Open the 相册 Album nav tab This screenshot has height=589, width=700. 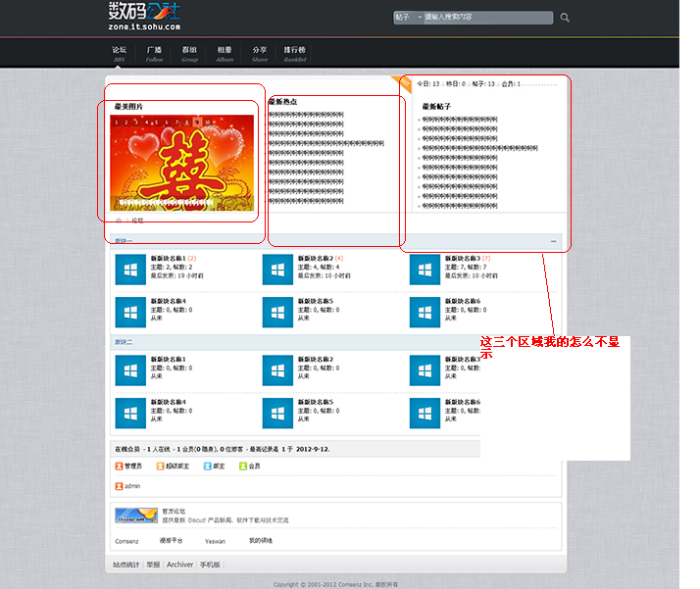tap(225, 54)
